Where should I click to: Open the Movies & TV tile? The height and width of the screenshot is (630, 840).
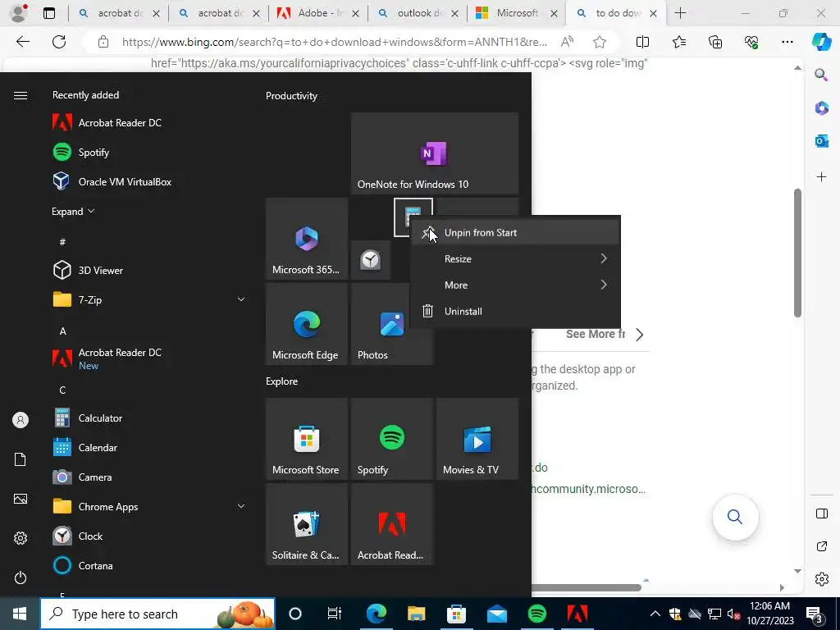pos(477,439)
